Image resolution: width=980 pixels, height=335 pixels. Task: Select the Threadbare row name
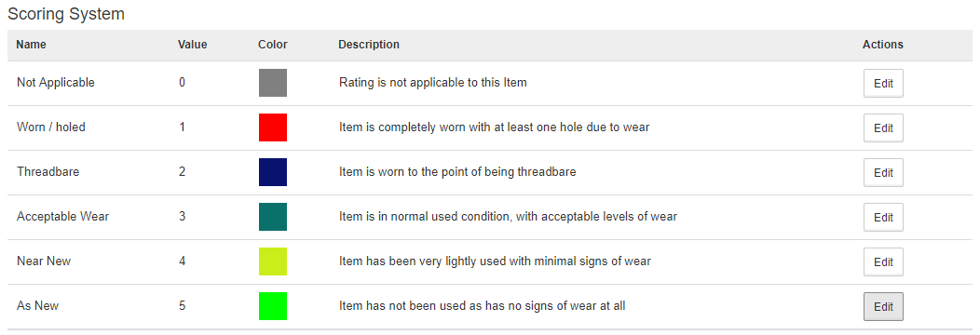point(48,171)
